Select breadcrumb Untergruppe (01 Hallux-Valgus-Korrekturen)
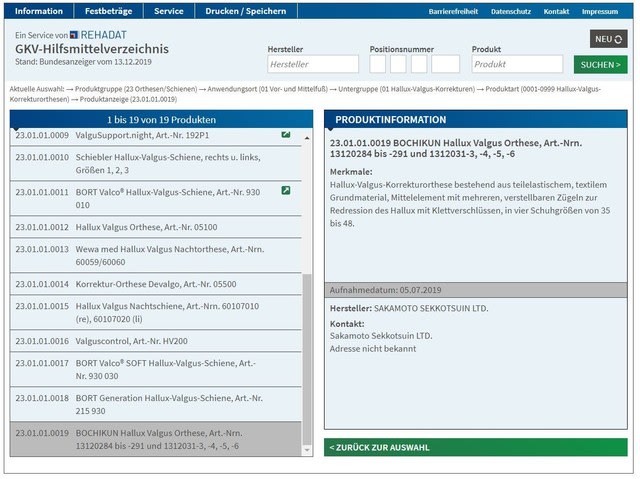 [407, 89]
